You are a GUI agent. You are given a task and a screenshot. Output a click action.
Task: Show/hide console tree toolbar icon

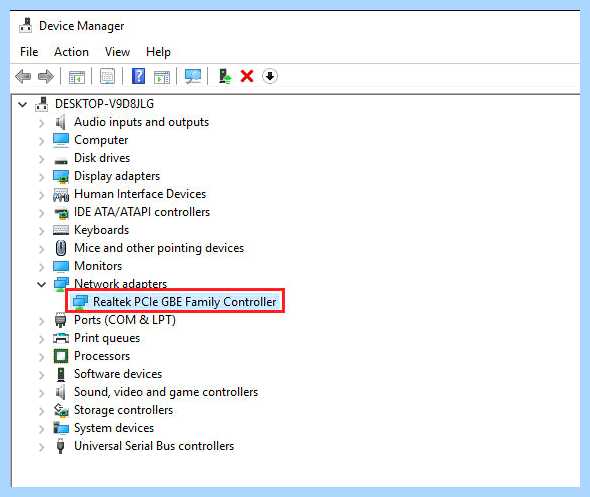[x=77, y=77]
